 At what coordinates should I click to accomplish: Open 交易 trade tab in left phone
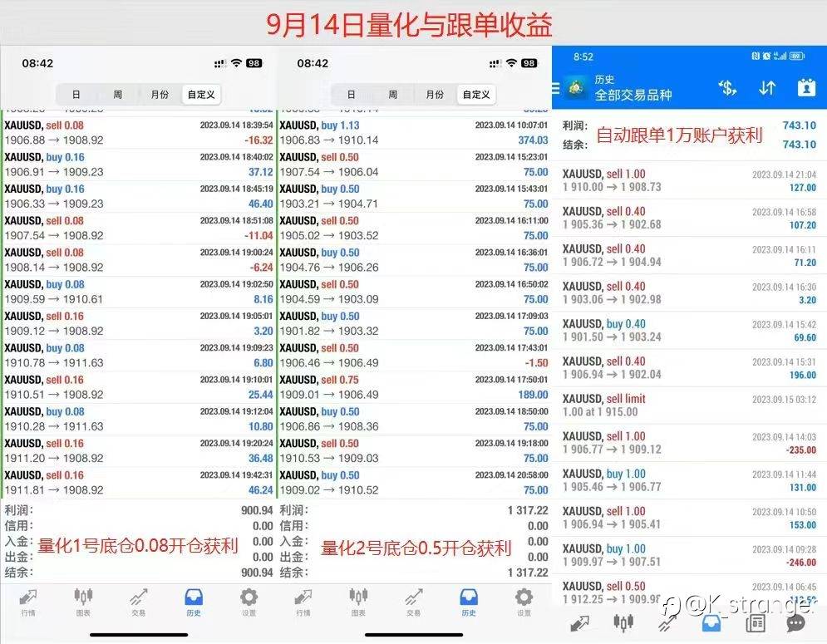(139, 602)
